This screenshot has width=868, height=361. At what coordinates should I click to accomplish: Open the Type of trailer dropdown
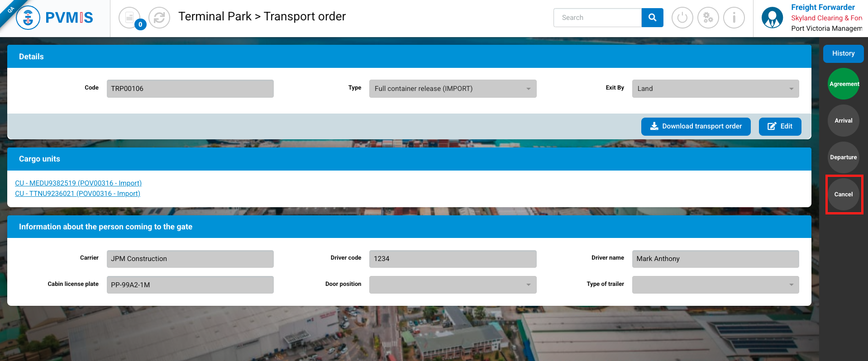(715, 285)
